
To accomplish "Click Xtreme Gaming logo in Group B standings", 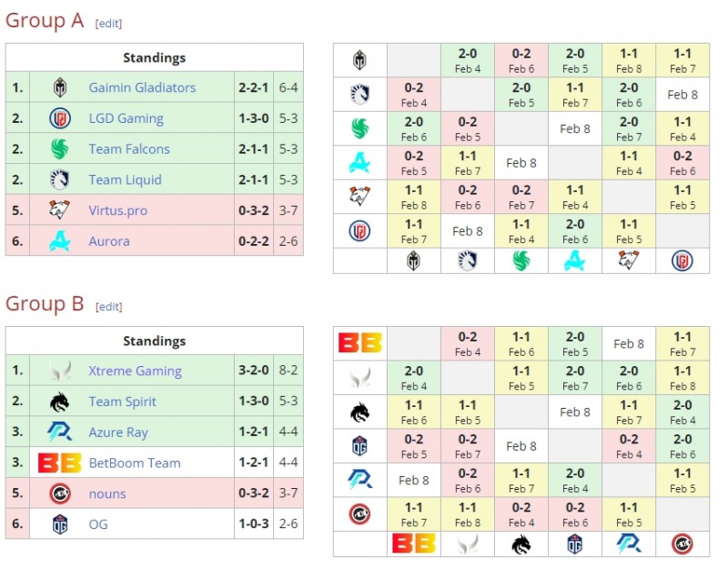I will click(x=60, y=371).
